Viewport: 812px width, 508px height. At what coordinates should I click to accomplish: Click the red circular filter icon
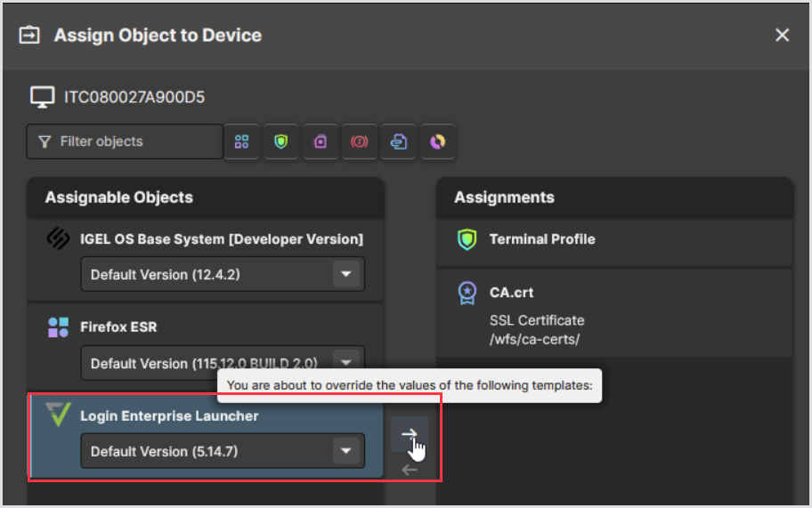[360, 141]
